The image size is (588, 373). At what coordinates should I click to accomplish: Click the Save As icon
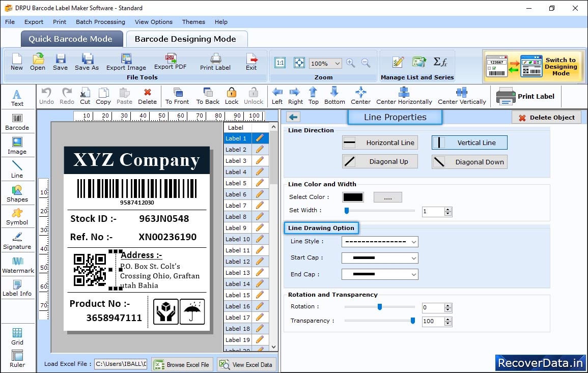pyautogui.click(x=87, y=62)
